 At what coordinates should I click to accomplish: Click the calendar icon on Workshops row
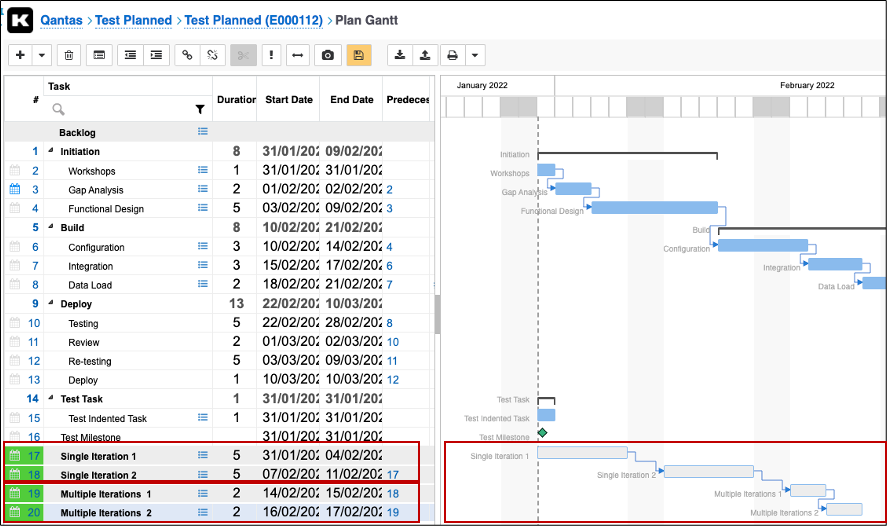tap(15, 170)
